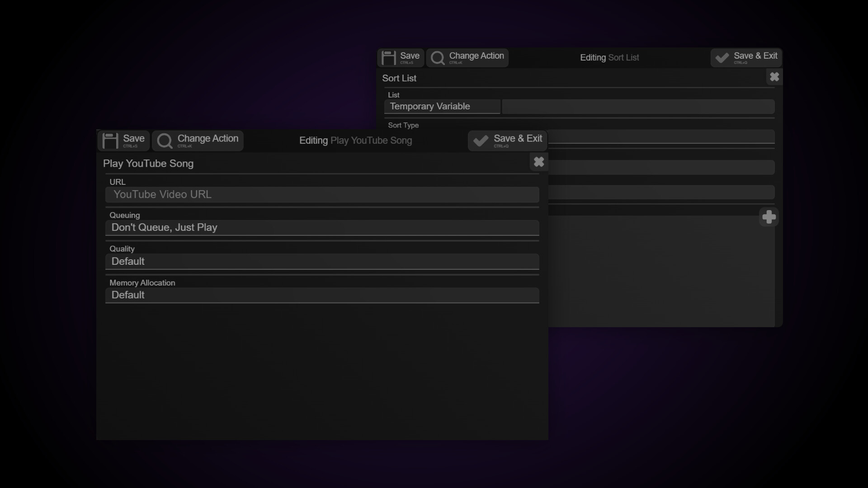Click the checkmark icon in Sort List's Save & Exit
The image size is (868, 488).
[722, 57]
